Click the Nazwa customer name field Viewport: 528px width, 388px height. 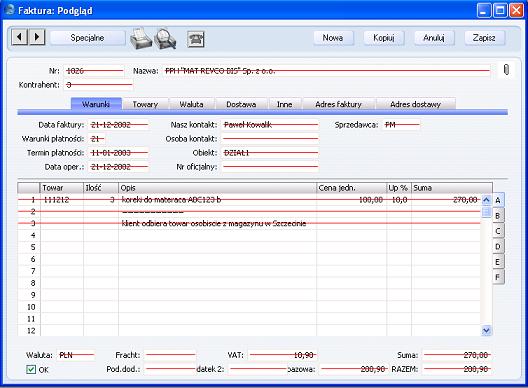tap(327, 71)
